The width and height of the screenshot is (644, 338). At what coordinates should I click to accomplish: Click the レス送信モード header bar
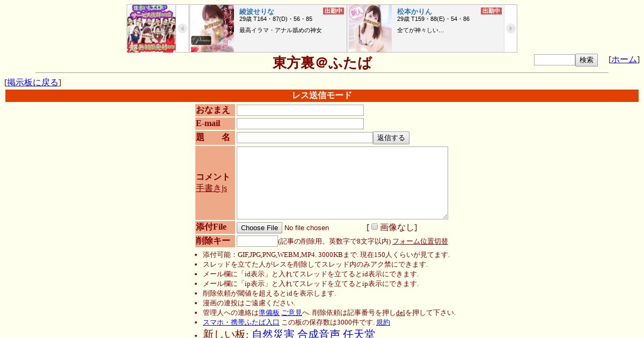coord(322,95)
